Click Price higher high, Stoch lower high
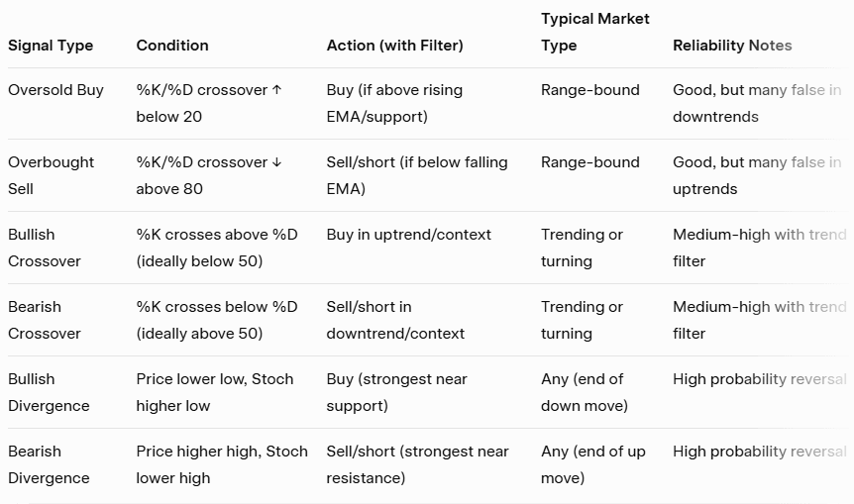The width and height of the screenshot is (854, 504). point(222,464)
